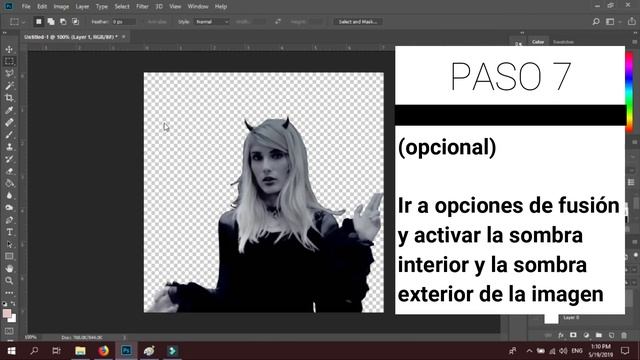Reset default foreground and background colors
Viewport: 640px width, 360px height.
coord(4,304)
